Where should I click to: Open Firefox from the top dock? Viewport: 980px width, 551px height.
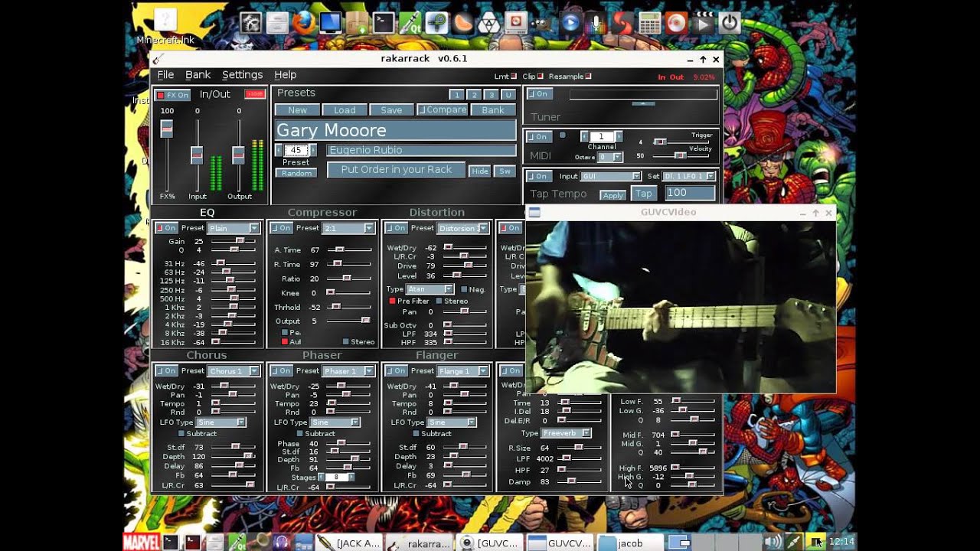(303, 22)
